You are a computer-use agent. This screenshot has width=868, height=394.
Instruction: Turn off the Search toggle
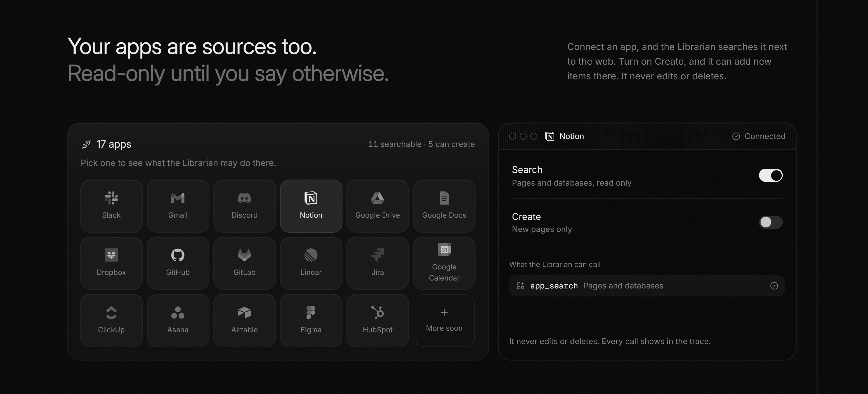[x=771, y=175]
